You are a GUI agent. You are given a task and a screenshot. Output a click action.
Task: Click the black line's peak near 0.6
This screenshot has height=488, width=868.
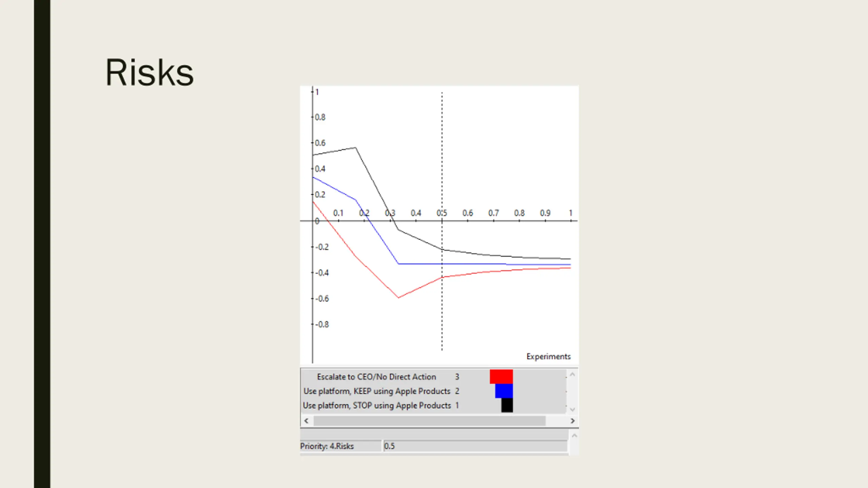tap(355, 148)
